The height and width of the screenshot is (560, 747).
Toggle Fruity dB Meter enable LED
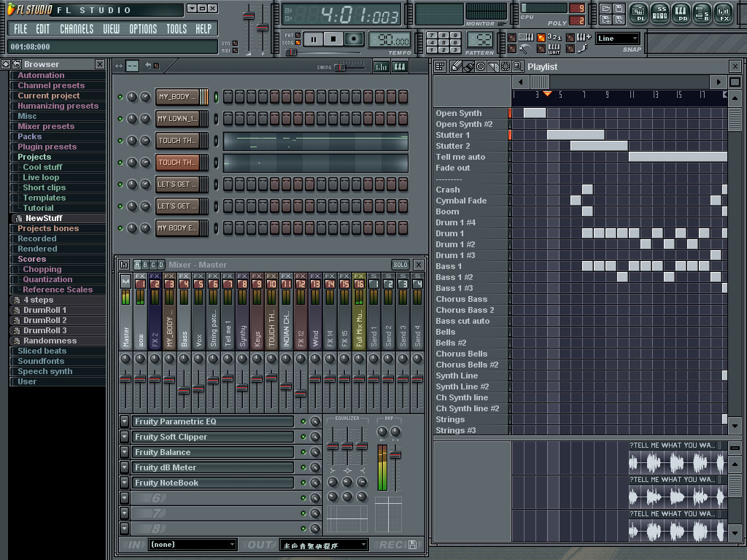[303, 467]
